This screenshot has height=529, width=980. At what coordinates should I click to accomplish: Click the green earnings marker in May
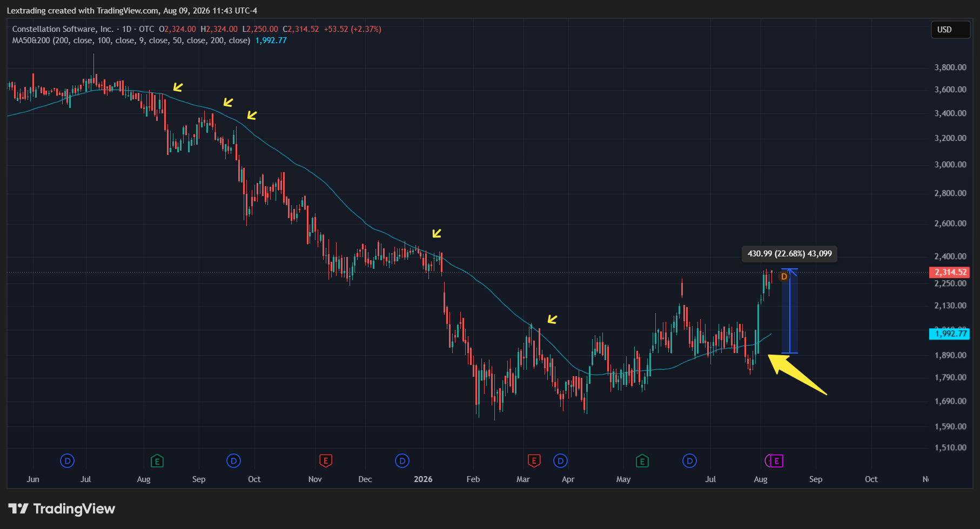point(642,461)
